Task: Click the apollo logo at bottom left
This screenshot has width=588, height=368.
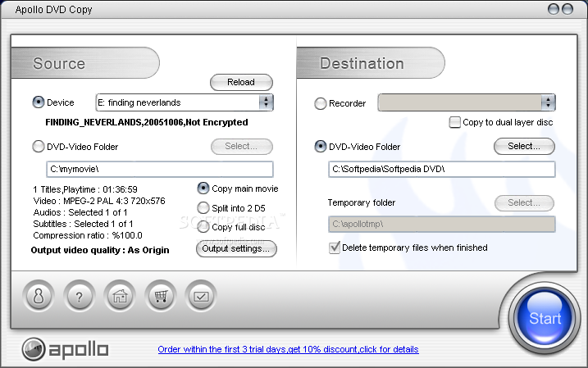Action: tap(66, 349)
